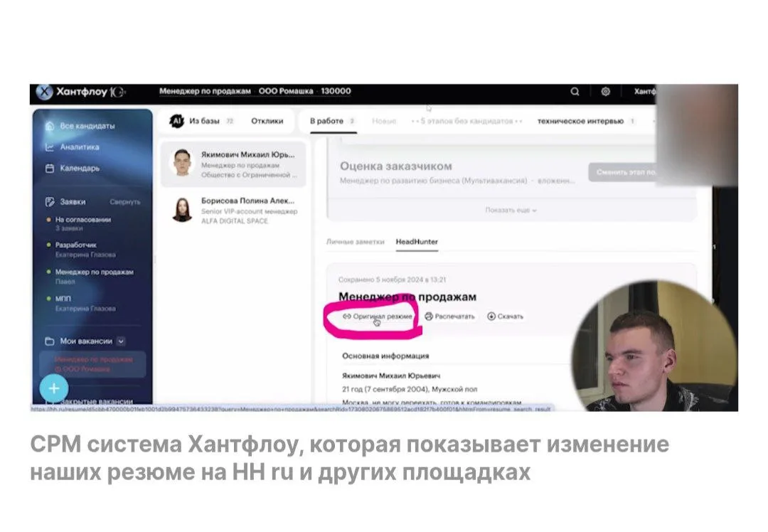Click the Аналитика chart icon
768x532 pixels.
click(x=50, y=147)
